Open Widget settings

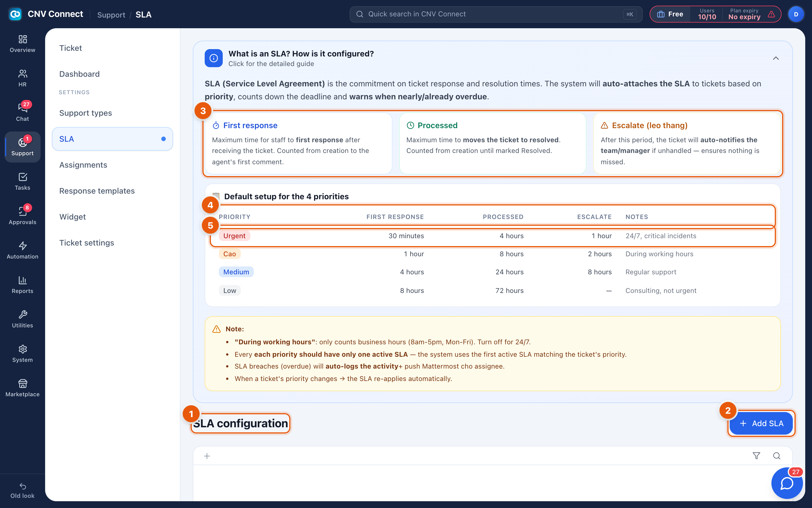click(112, 217)
